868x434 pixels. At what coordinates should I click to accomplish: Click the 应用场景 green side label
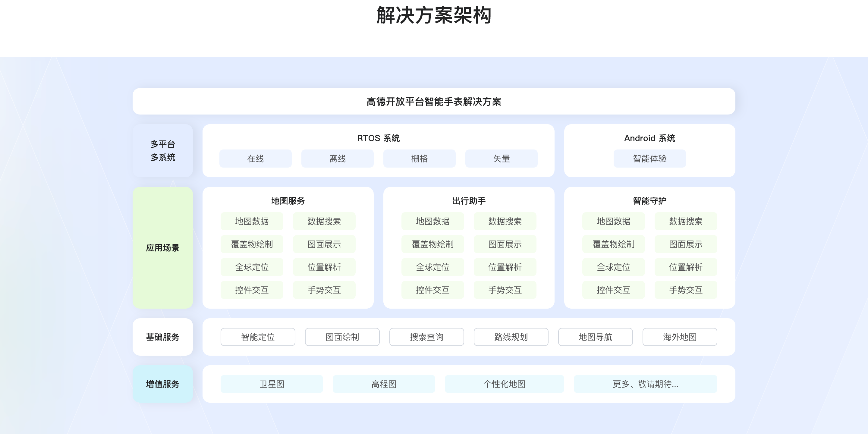(163, 248)
